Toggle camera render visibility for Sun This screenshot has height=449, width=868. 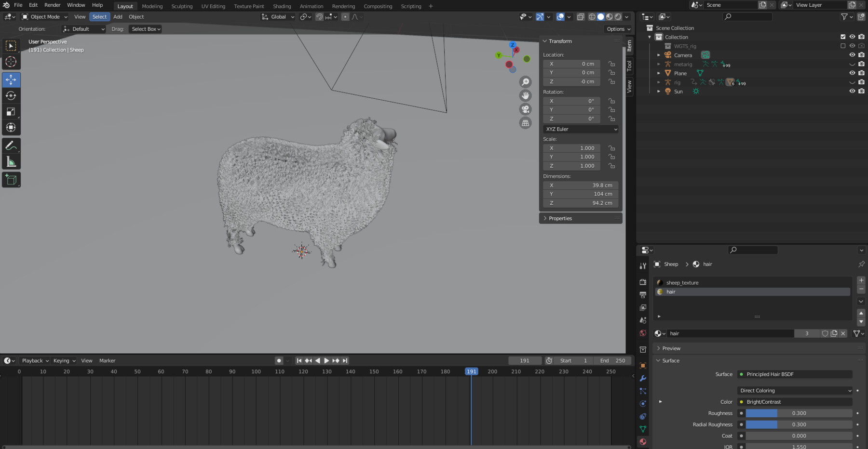[x=862, y=91]
